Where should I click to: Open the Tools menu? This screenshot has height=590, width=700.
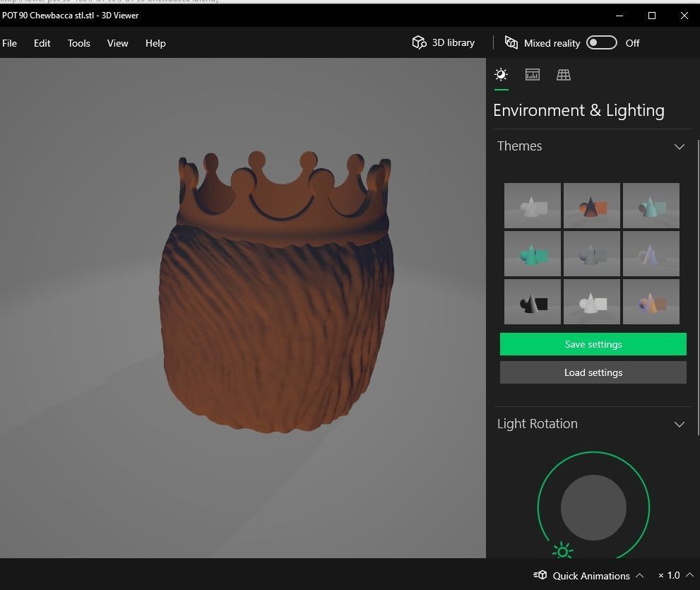79,43
